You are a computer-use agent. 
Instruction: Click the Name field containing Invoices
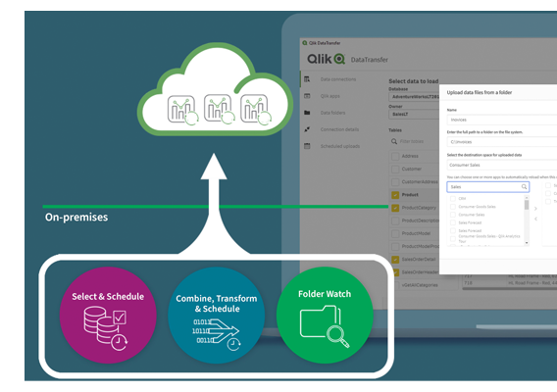pos(501,120)
